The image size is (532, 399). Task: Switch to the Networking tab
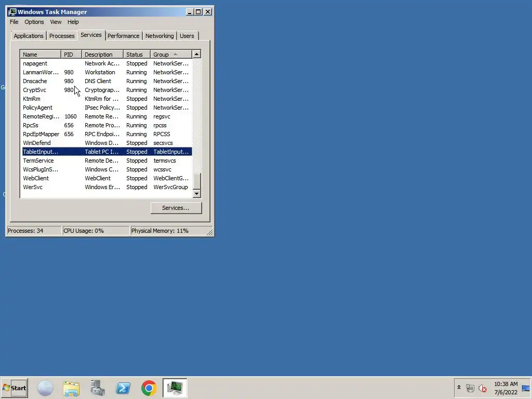click(x=159, y=36)
